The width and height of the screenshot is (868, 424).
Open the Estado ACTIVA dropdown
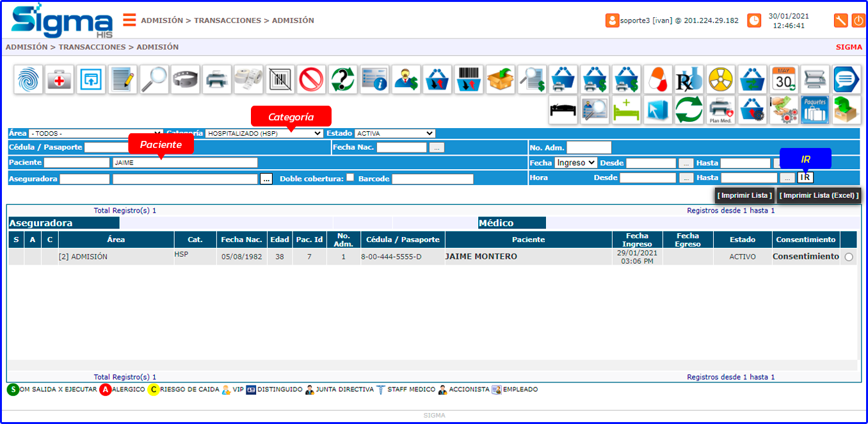tap(395, 133)
